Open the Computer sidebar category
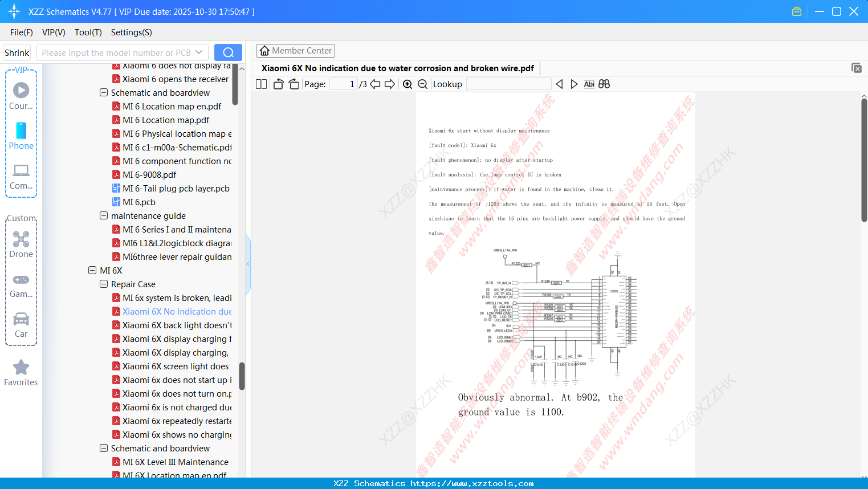 click(x=21, y=176)
